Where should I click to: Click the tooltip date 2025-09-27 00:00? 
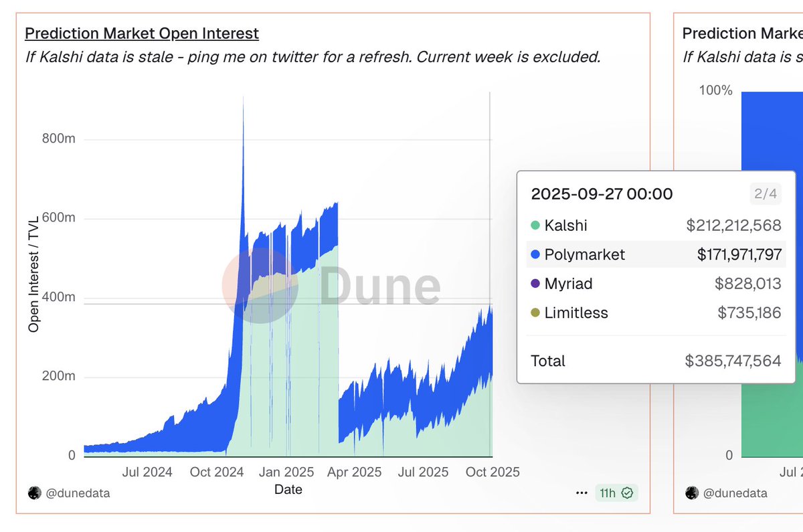(602, 194)
